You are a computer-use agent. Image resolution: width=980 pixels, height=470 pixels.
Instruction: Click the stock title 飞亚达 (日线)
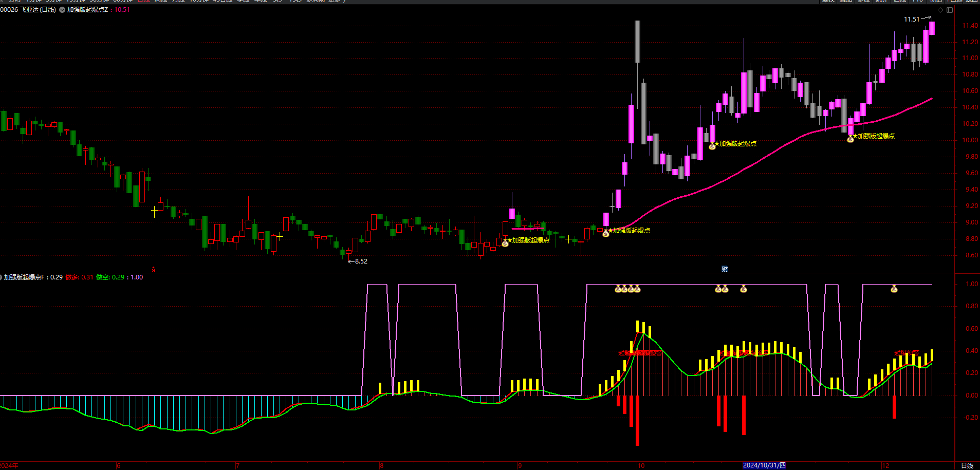(x=38, y=10)
